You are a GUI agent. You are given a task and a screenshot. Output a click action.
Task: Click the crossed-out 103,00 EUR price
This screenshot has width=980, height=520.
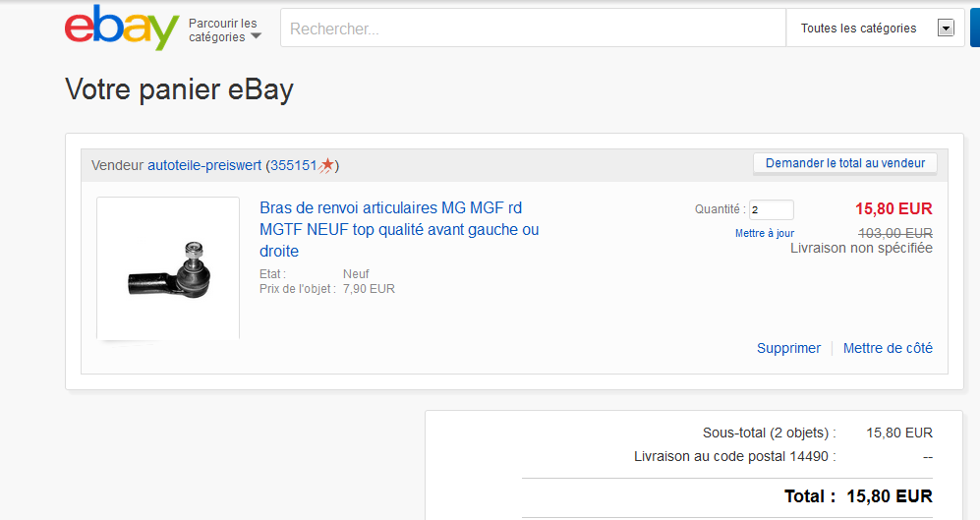tap(895, 233)
